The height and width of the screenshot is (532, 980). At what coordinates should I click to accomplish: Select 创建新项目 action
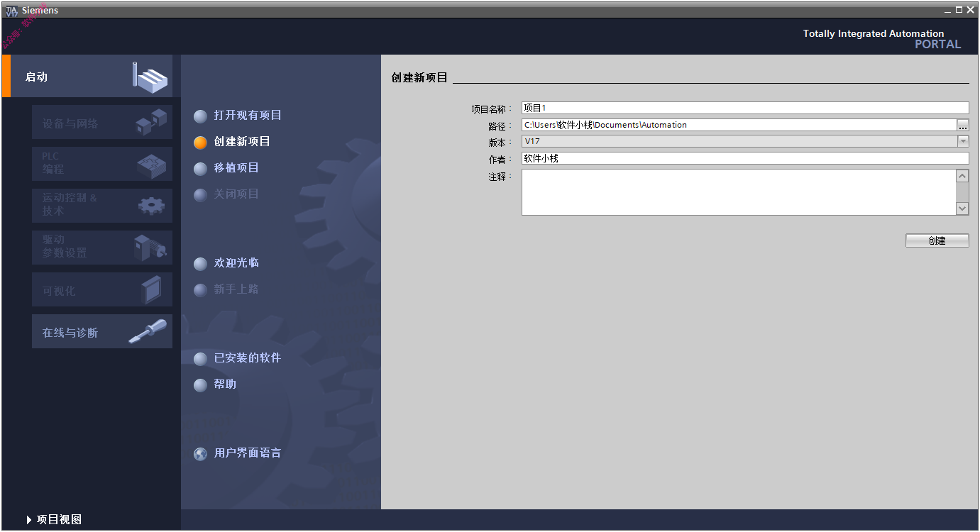242,141
